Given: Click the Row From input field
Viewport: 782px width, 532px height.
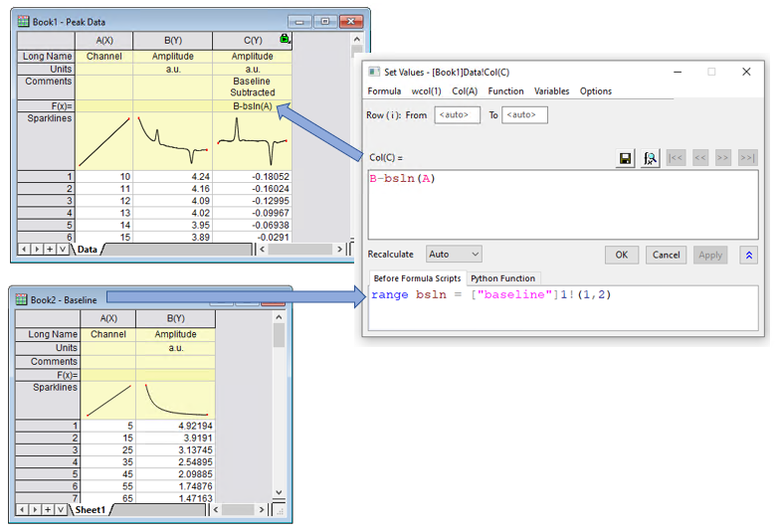Looking at the screenshot, I should coord(457,115).
